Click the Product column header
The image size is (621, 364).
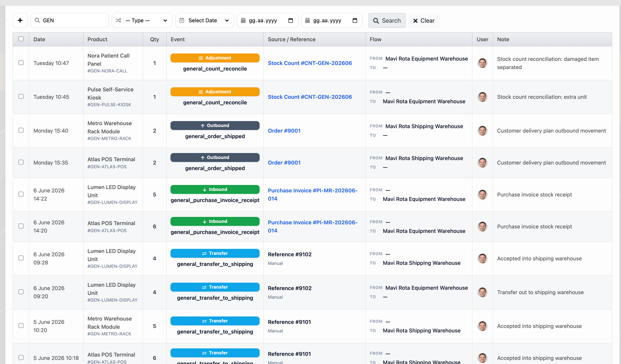[x=113, y=39]
